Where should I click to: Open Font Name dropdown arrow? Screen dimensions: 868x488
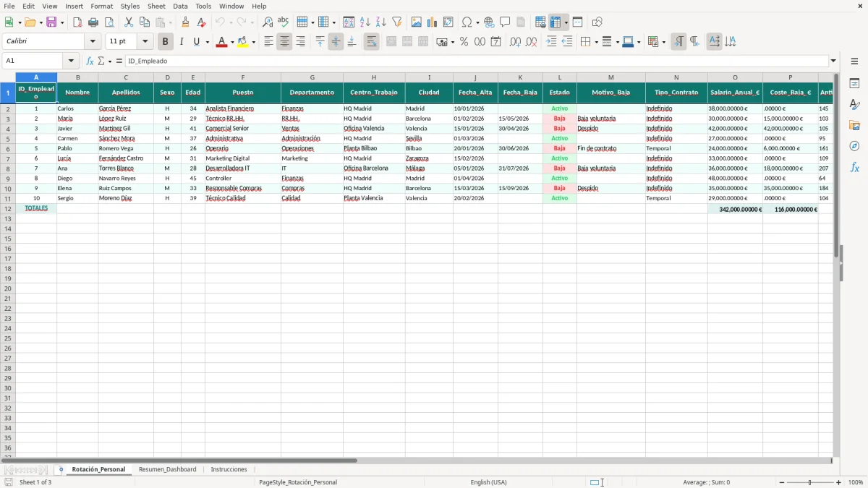click(93, 42)
